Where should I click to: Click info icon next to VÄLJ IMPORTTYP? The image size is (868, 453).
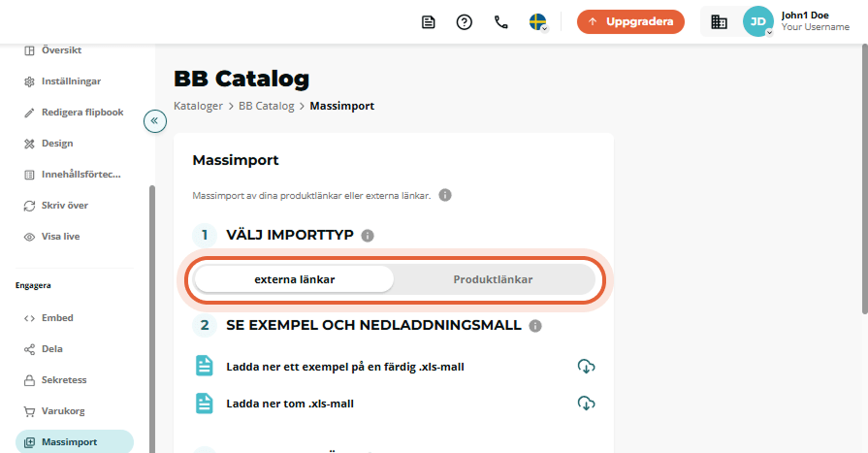pos(368,236)
